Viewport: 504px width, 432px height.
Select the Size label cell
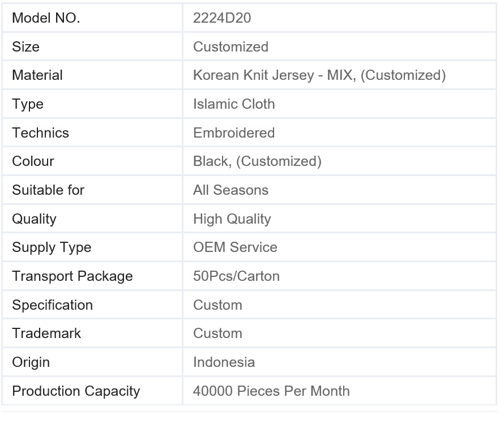click(92, 46)
